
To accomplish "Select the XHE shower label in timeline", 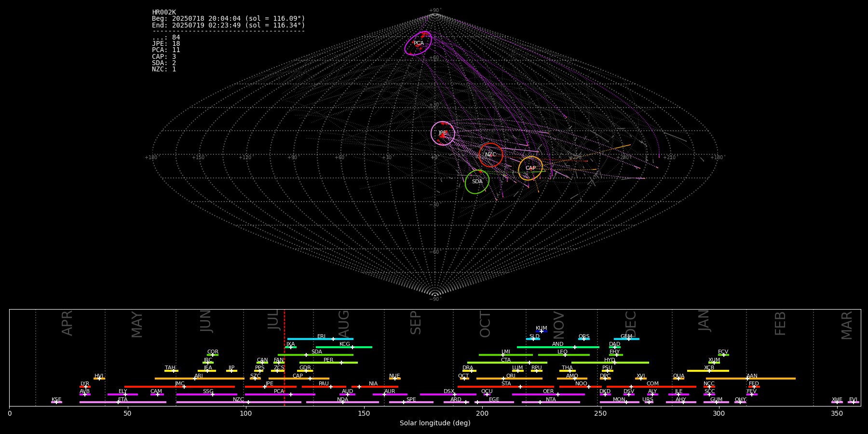I will pos(837,400).
